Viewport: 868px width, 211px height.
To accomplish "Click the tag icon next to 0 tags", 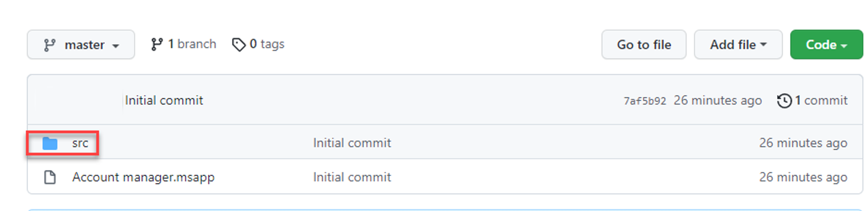I will [x=240, y=44].
